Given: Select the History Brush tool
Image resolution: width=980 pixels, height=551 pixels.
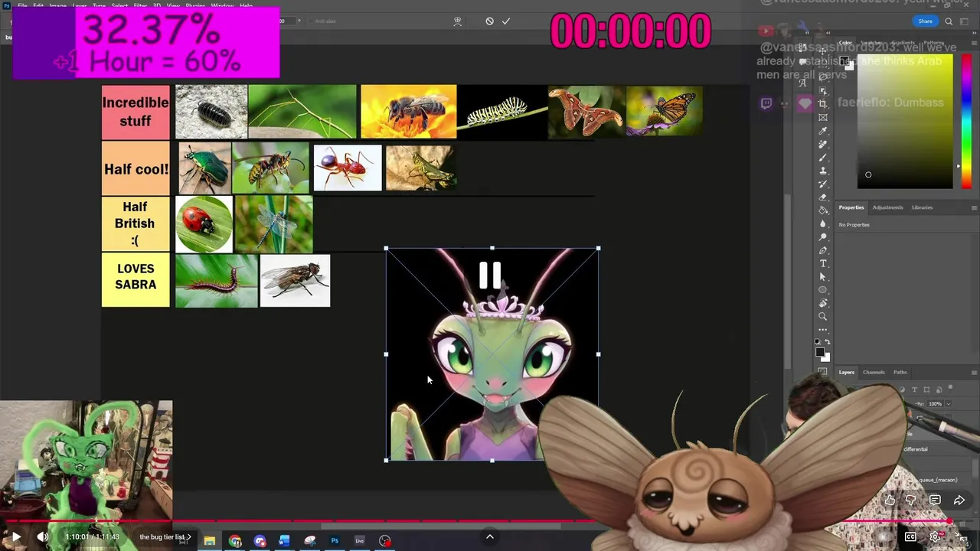Looking at the screenshot, I should tap(823, 184).
